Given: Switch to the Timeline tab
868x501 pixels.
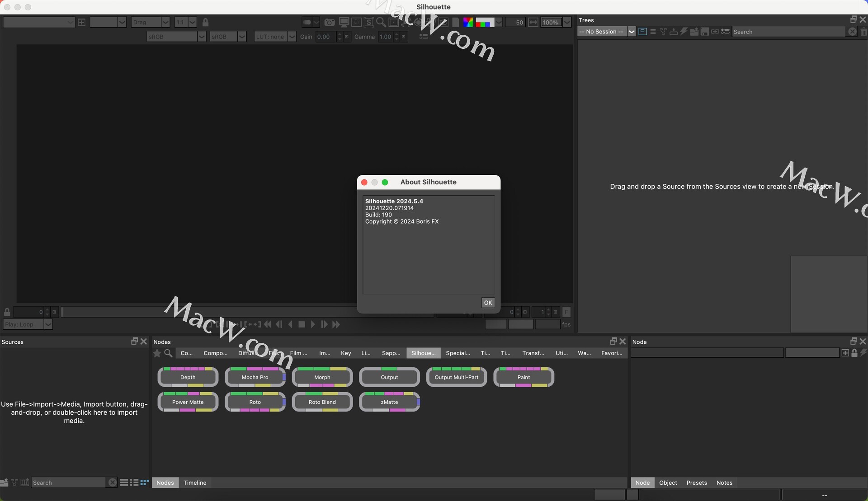Looking at the screenshot, I should point(195,482).
